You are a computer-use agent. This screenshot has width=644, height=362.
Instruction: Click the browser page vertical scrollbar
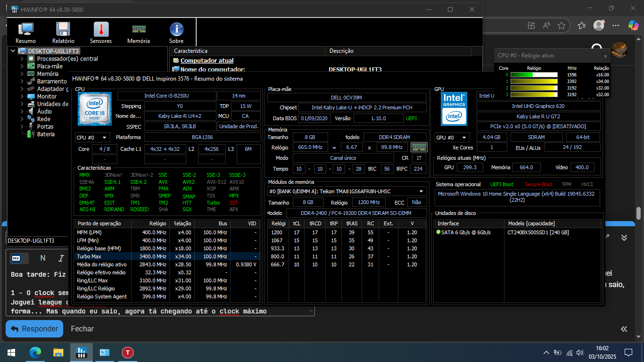(638, 213)
